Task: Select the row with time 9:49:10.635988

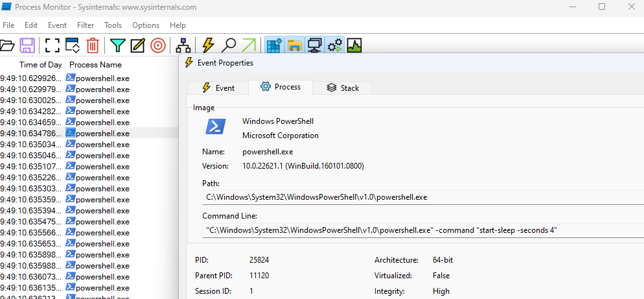Action: pos(89,266)
